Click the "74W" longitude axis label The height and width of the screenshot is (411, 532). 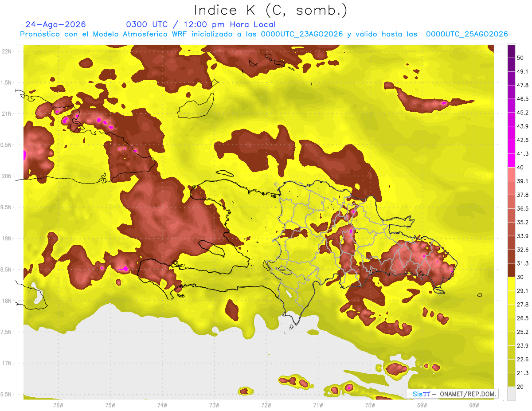162,405
